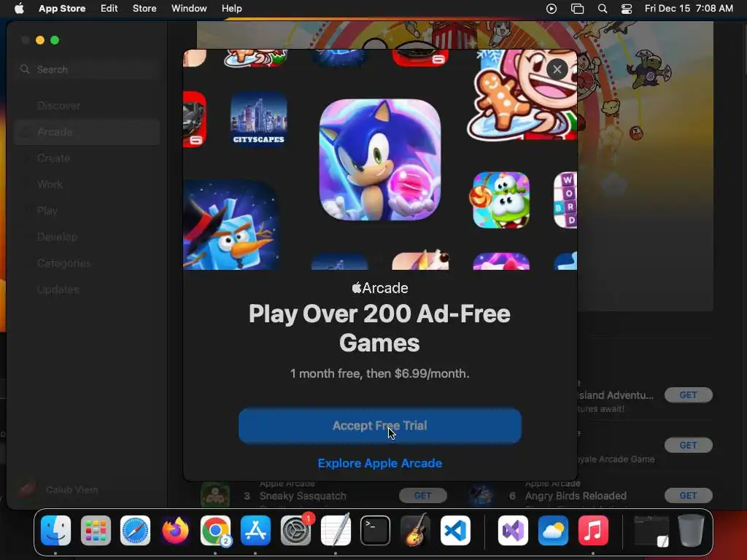Click the Search field in sidebar
747x560 pixels.
tap(87, 69)
